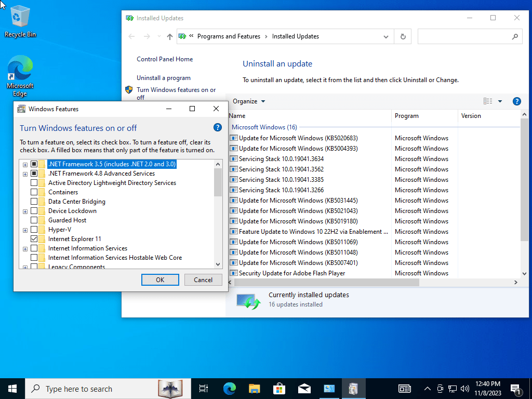532x399 pixels.
Task: Sort updates by the Version column header
Action: point(488,116)
